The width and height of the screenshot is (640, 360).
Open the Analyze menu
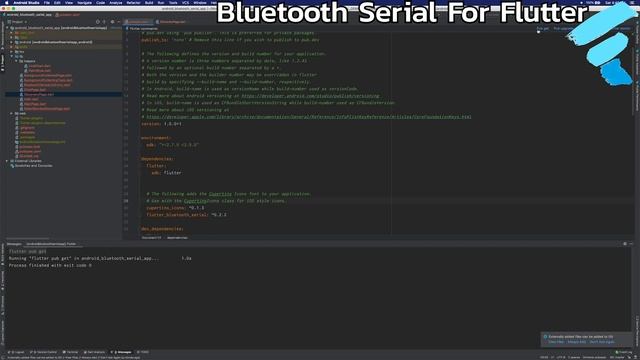[116, 2]
